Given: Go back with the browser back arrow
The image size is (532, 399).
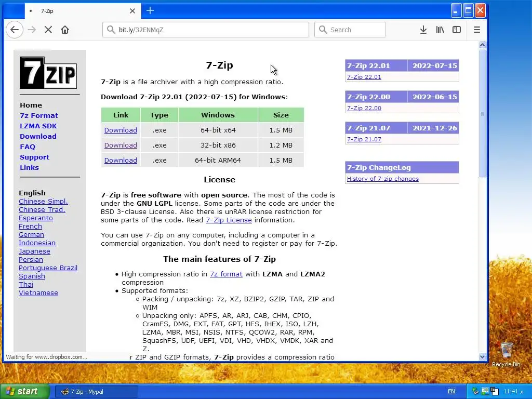Looking at the screenshot, I should [x=14, y=30].
